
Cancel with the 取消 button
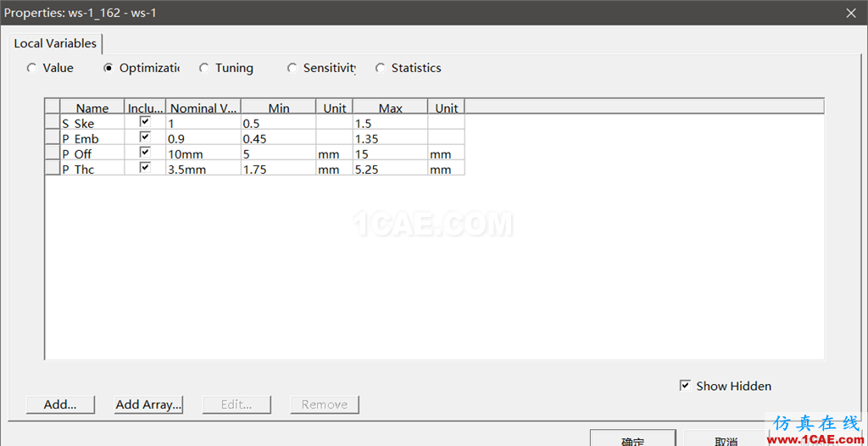tap(726, 438)
